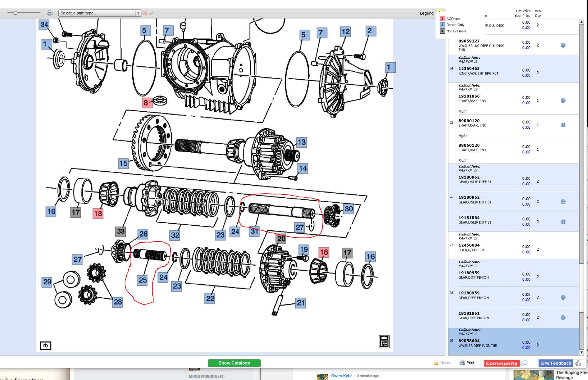Click the red X to clear part selection
588x380 pixels.
145,13
